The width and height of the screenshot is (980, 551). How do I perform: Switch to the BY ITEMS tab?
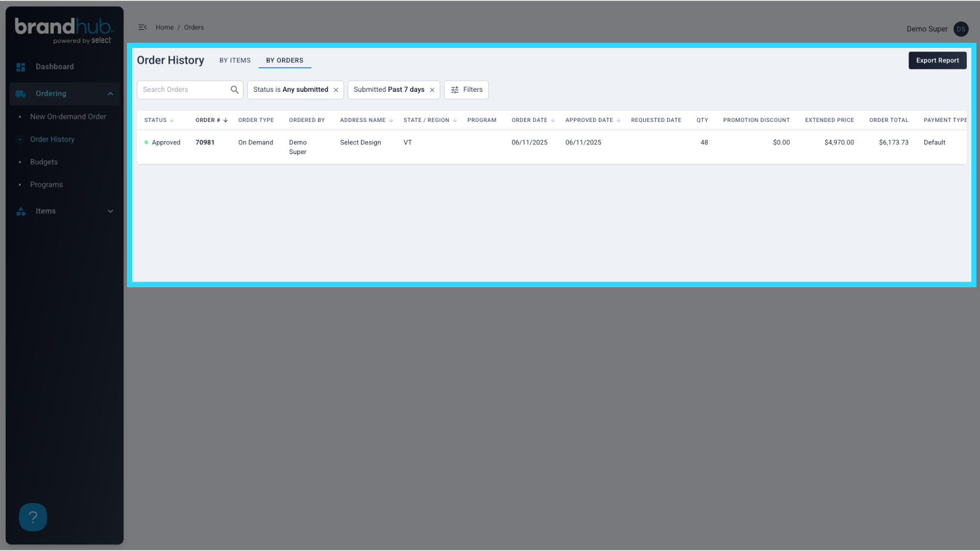235,60
